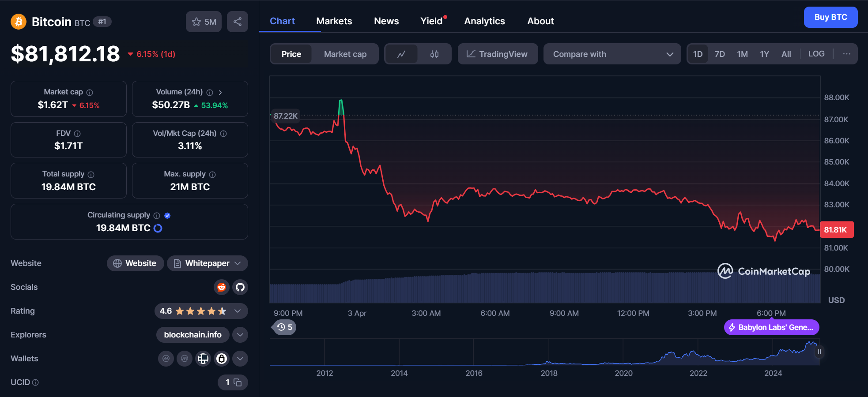Screen dimensions: 868x397
Task: Toggle the LOG scale on chart
Action: (x=816, y=54)
